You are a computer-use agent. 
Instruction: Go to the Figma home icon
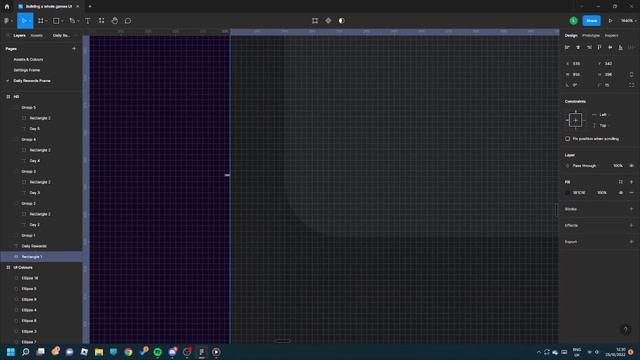pyautogui.click(x=7, y=7)
